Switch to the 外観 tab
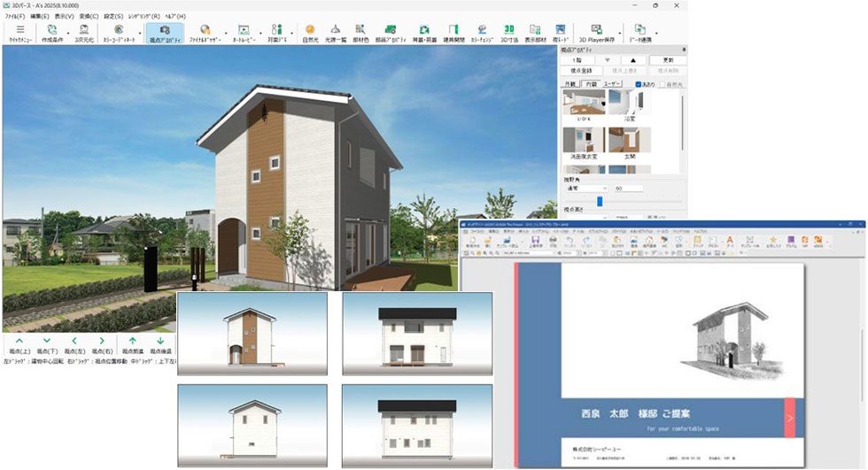Image resolution: width=868 pixels, height=470 pixels. click(572, 83)
